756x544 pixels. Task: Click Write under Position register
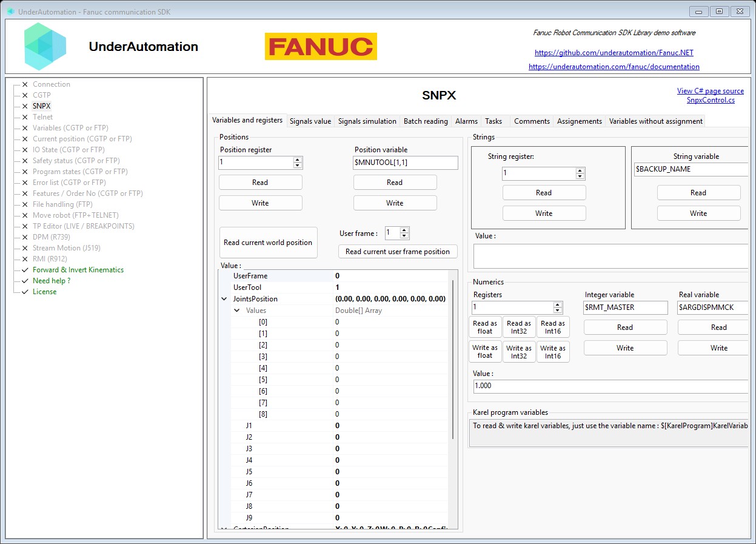[260, 203]
